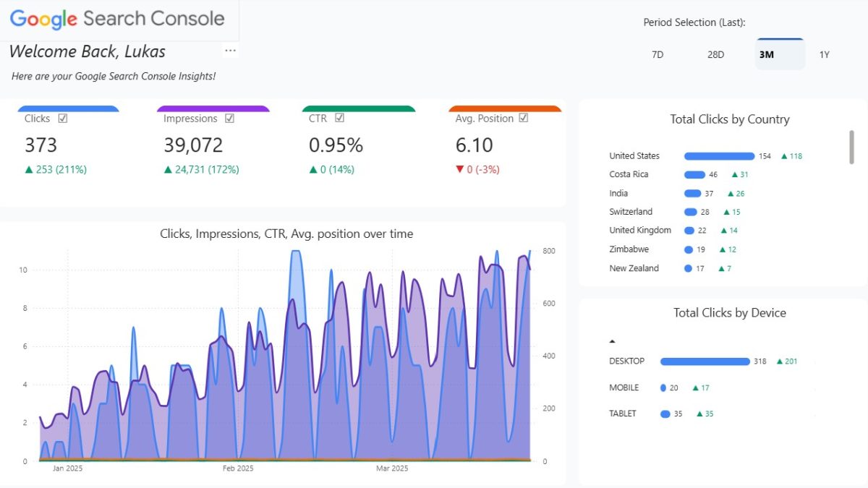Click the Google logo in the header

tap(42, 19)
